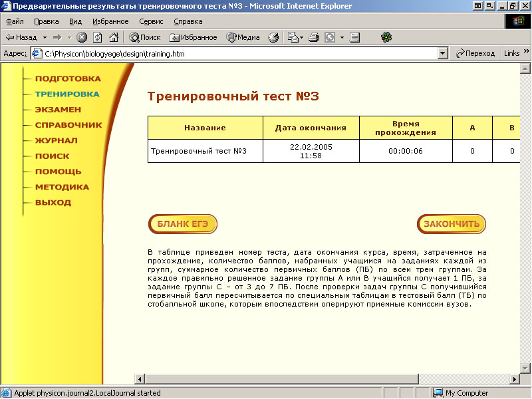This screenshot has width=532, height=399.
Task: Click the A column header
Action: click(x=472, y=128)
